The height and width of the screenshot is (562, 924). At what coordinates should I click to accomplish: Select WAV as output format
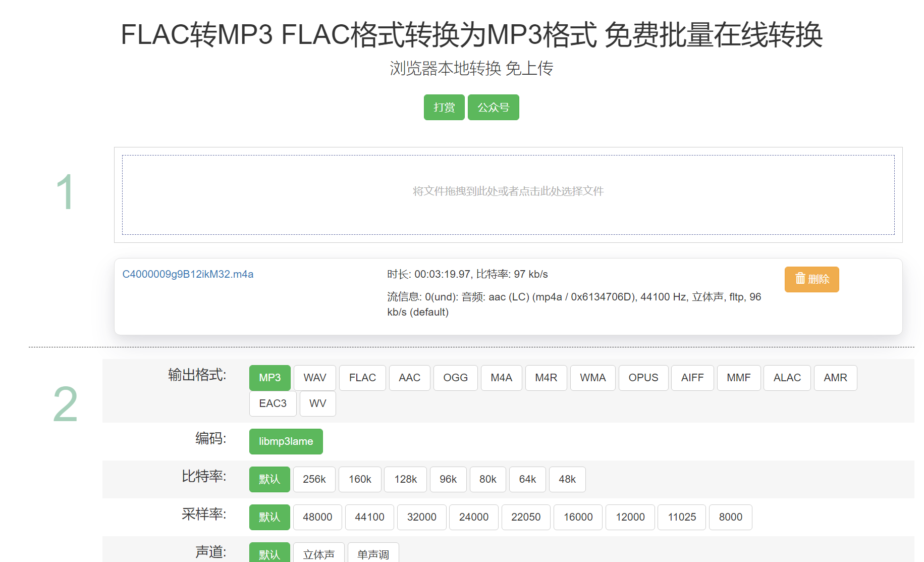click(x=314, y=377)
